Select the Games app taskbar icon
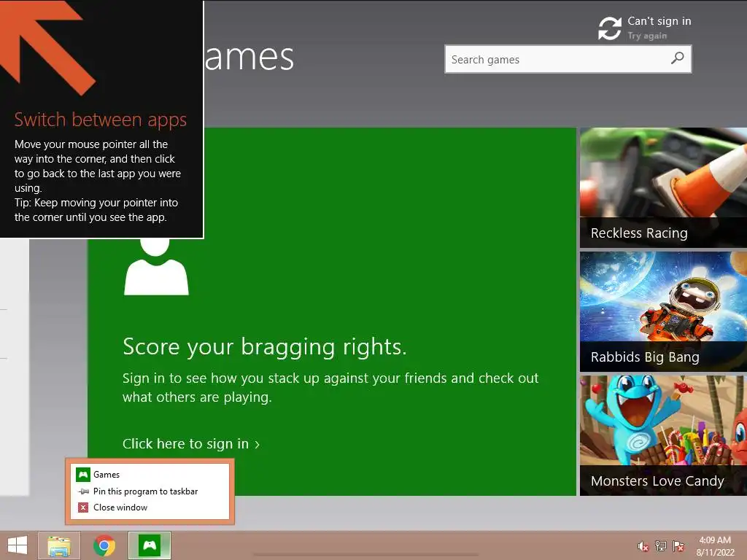This screenshot has width=747, height=560. [150, 545]
